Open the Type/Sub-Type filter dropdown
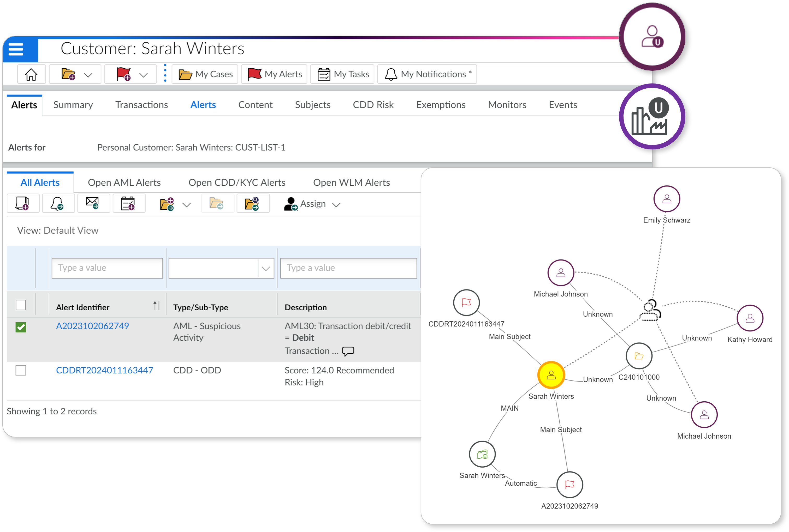Screen dimensions: 789x532 [266, 268]
